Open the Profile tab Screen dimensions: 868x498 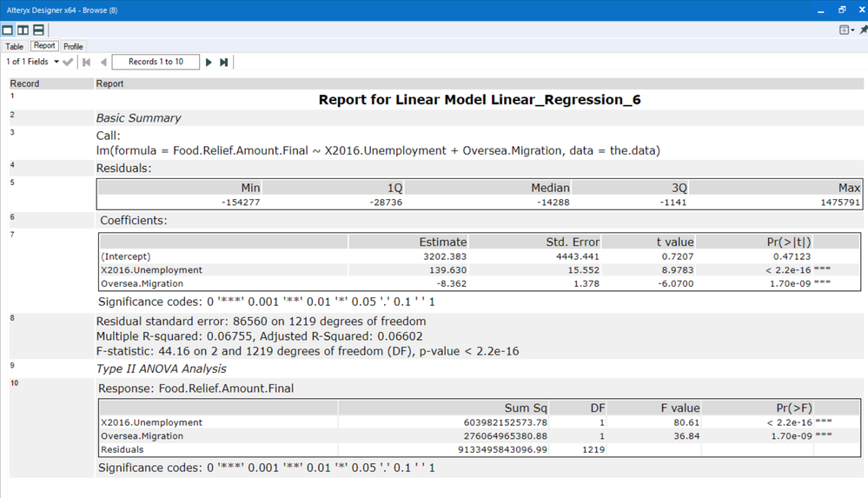(x=73, y=47)
